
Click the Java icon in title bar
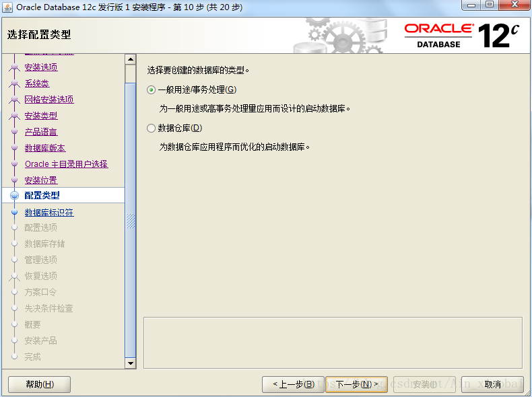click(7, 7)
